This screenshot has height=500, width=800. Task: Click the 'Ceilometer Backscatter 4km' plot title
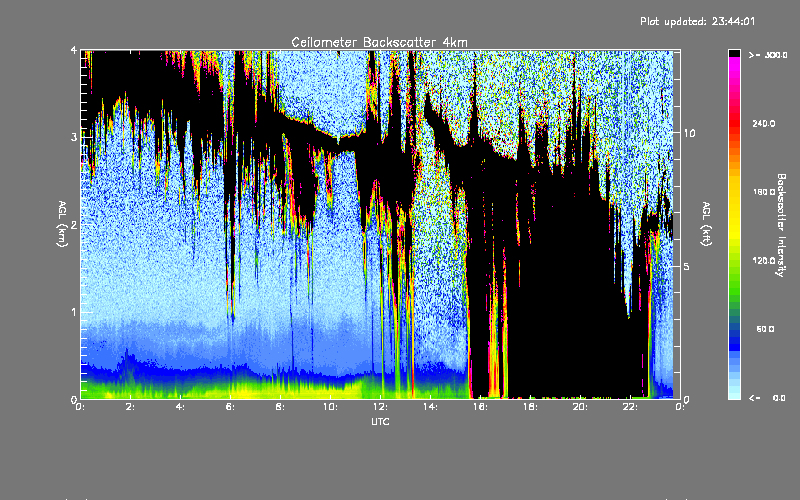coord(379,42)
